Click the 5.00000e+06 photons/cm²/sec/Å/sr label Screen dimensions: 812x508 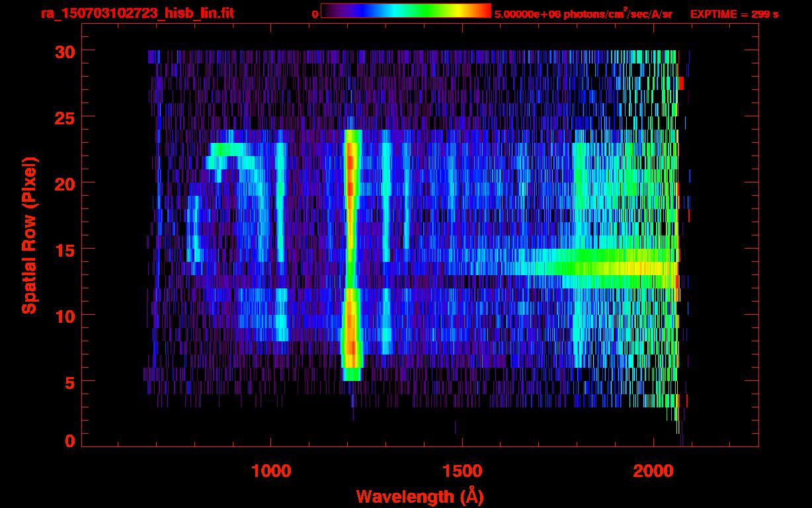click(583, 13)
